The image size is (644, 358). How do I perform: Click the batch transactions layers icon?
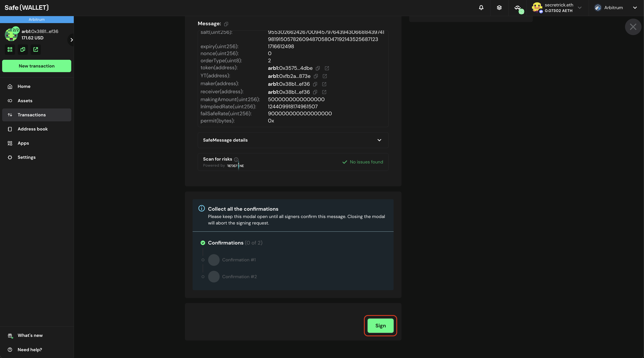coord(499,8)
